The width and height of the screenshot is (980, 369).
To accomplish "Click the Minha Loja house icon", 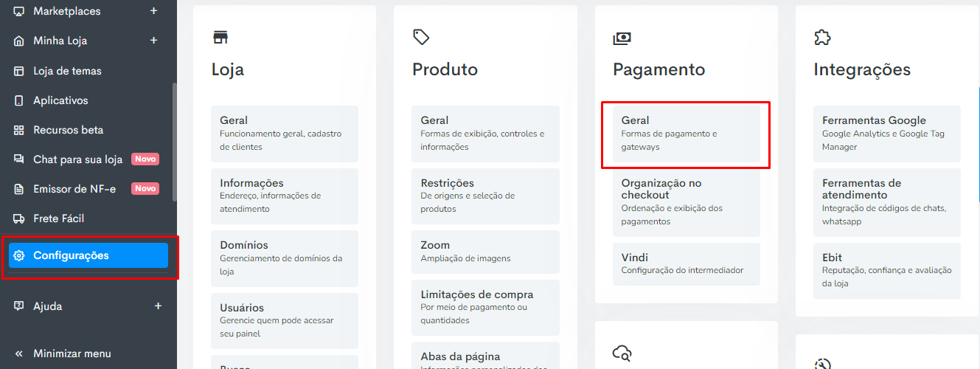I will tap(19, 41).
